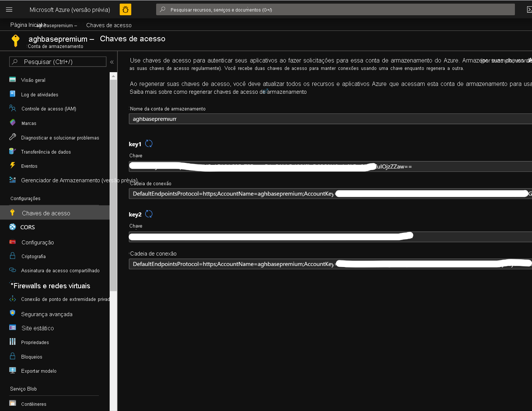This screenshot has width=532, height=411.
Task: Click the sidebar scrollbar up arrow
Action: click(113, 76)
